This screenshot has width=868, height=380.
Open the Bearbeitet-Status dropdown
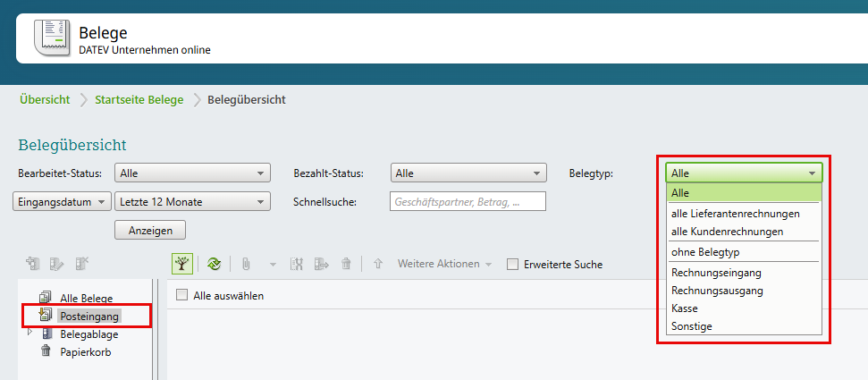pyautogui.click(x=192, y=173)
